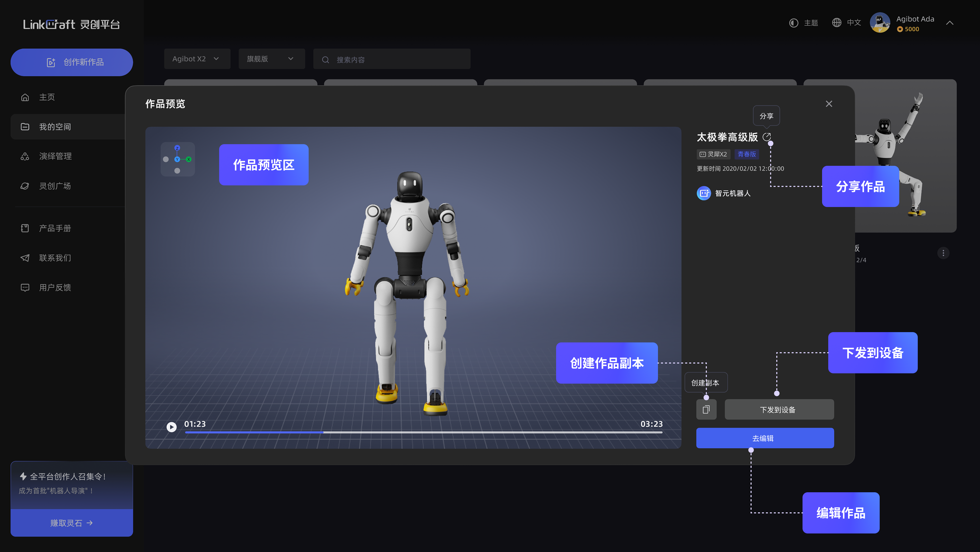The image size is (980, 552).
Task: Click the share icon beside 太极拳高级版
Action: [x=767, y=137]
